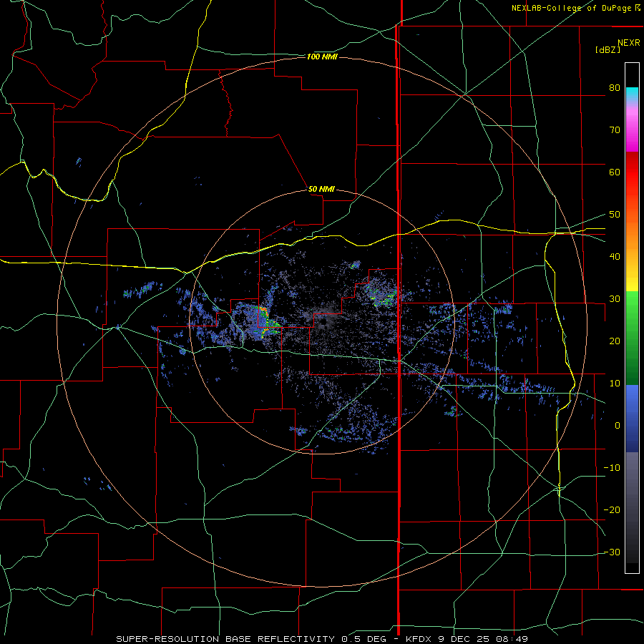Click the cyan band atop the color scale
This screenshot has height=644, width=644.
[632, 94]
